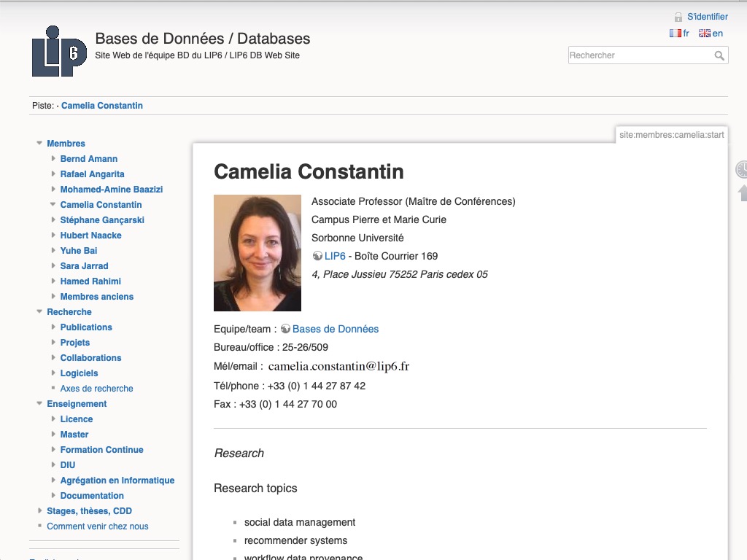Expand the Stages, thèses, CDD section

click(x=40, y=510)
